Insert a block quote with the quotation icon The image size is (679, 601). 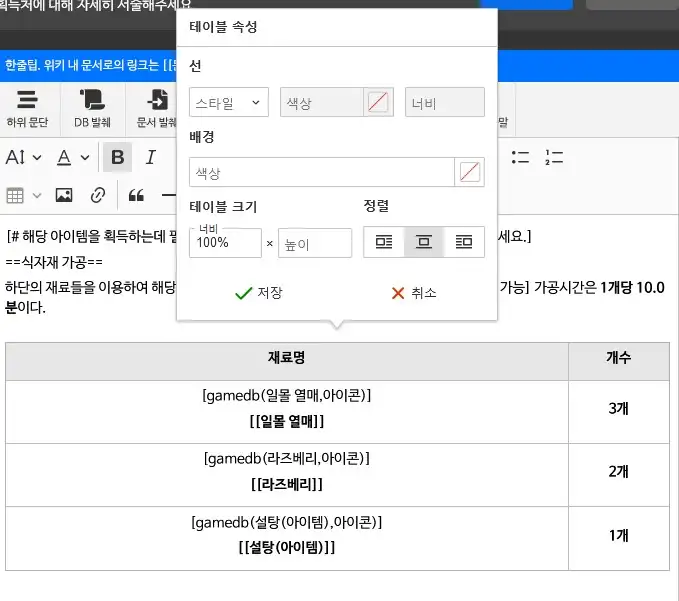click(x=136, y=195)
